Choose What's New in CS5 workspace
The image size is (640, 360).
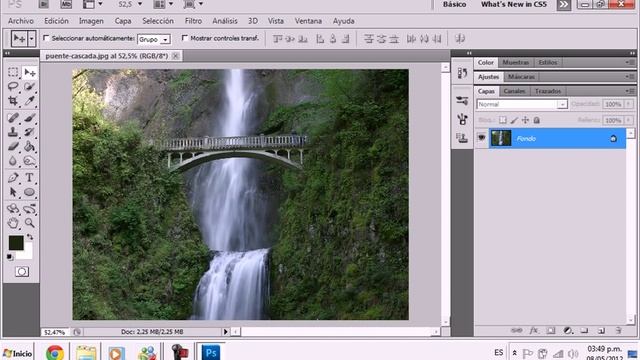click(x=513, y=4)
